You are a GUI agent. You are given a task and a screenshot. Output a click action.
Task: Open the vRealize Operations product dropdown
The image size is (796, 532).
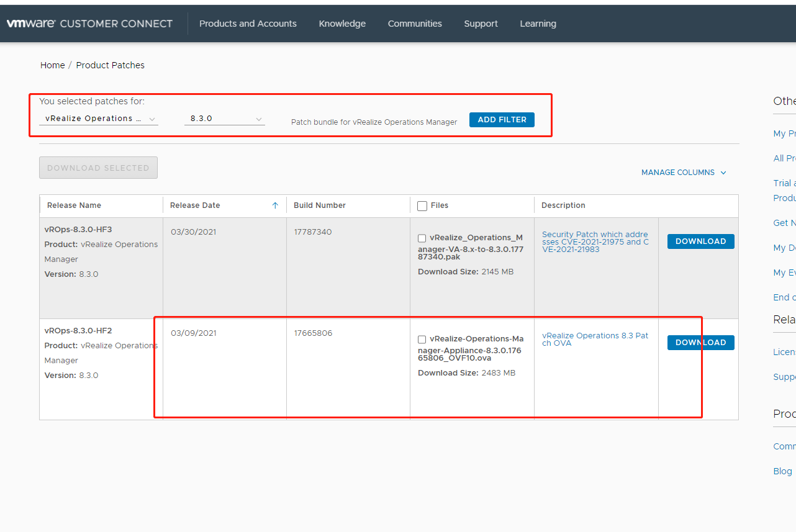[98, 119]
